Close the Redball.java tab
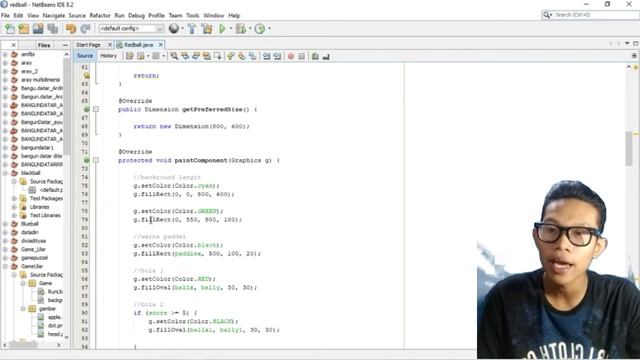The width and height of the screenshot is (640, 360). (x=161, y=45)
